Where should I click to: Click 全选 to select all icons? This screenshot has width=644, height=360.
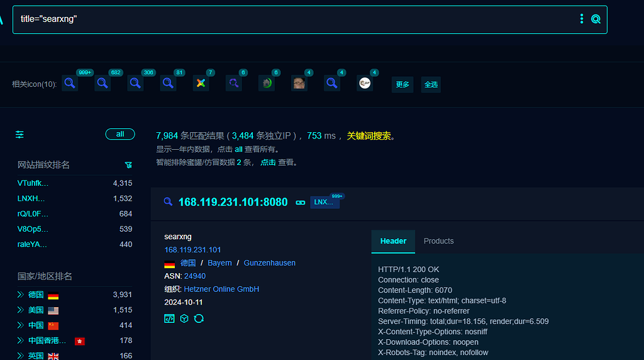point(431,85)
